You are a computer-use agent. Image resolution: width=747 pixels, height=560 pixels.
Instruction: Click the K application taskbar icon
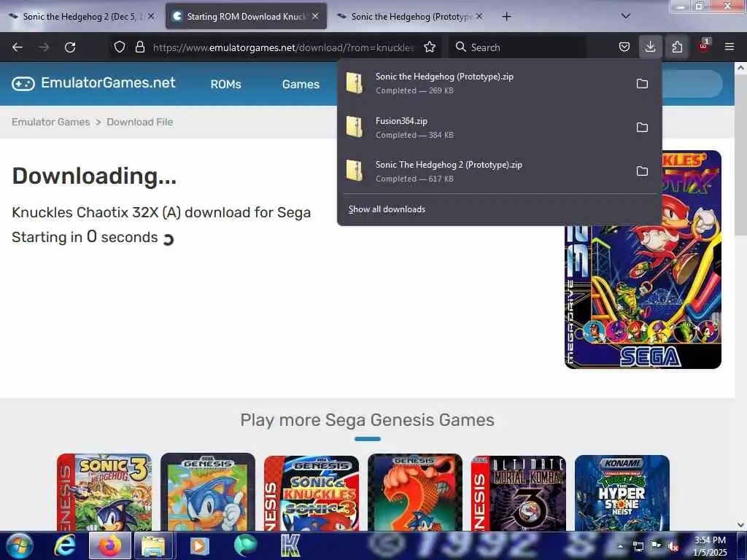[x=290, y=545]
